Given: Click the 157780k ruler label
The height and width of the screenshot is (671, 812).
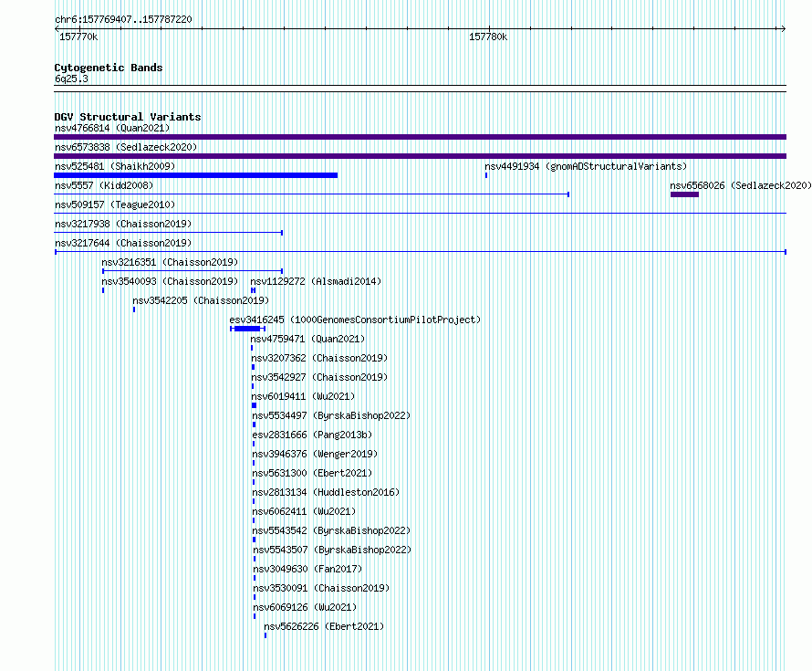Looking at the screenshot, I should [x=488, y=37].
